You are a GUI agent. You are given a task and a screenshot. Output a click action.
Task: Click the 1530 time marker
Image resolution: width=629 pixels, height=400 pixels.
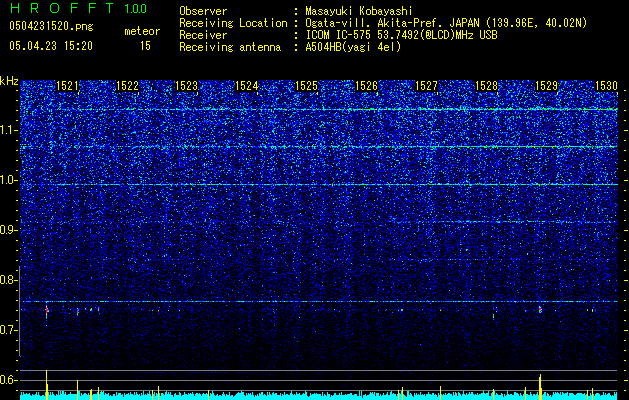point(606,86)
